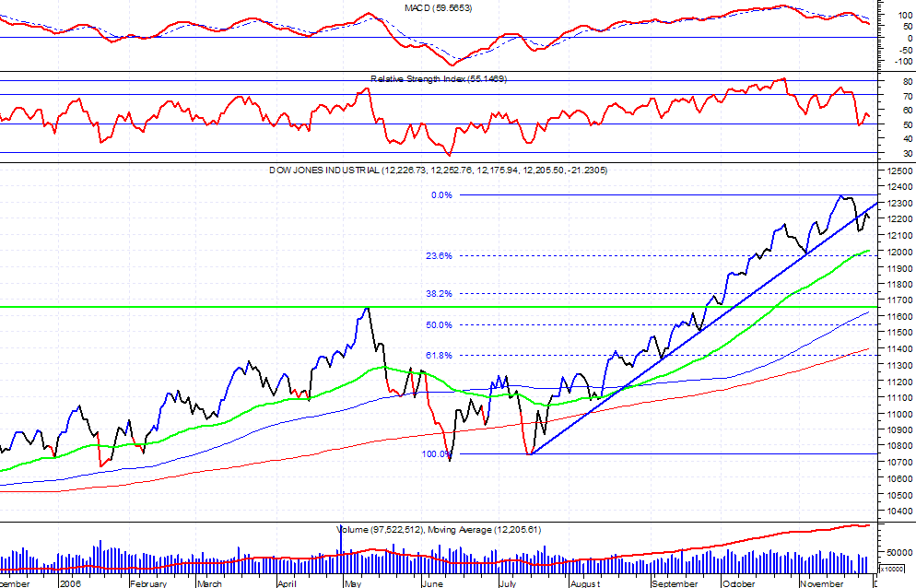Click the 10800 price axis label
The width and height of the screenshot is (916, 588).
pyautogui.click(x=898, y=446)
